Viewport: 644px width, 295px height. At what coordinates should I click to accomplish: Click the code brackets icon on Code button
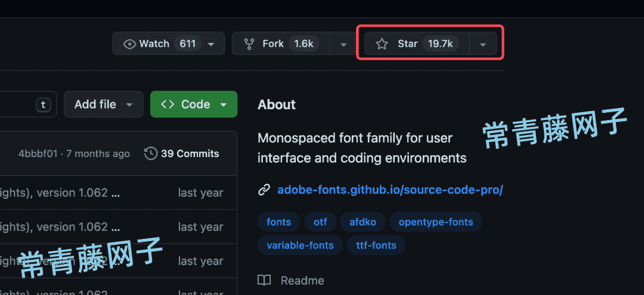167,105
